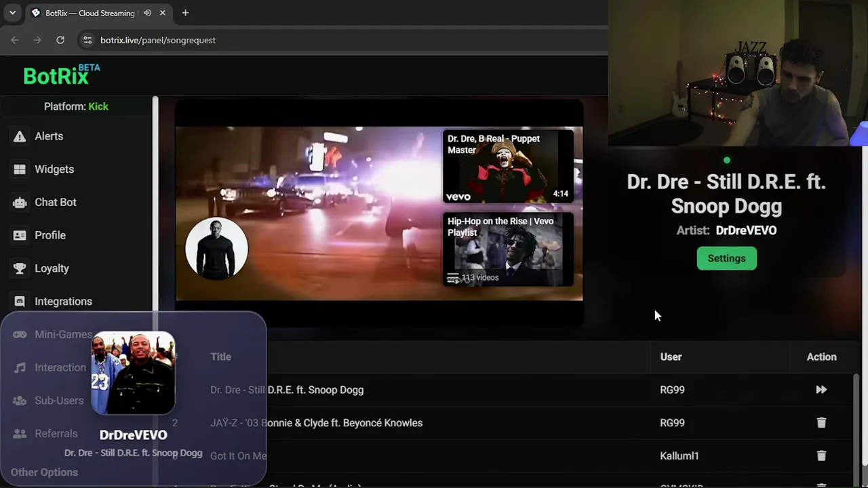Open the Hip-Hop on the Rise Vevo playlist
Screen dimensions: 868x488
(x=508, y=249)
